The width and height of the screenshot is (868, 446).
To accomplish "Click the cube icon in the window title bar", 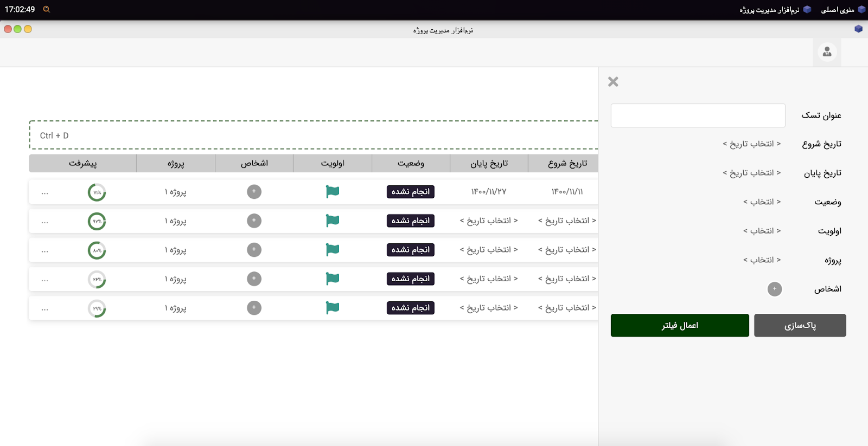I will (x=858, y=29).
